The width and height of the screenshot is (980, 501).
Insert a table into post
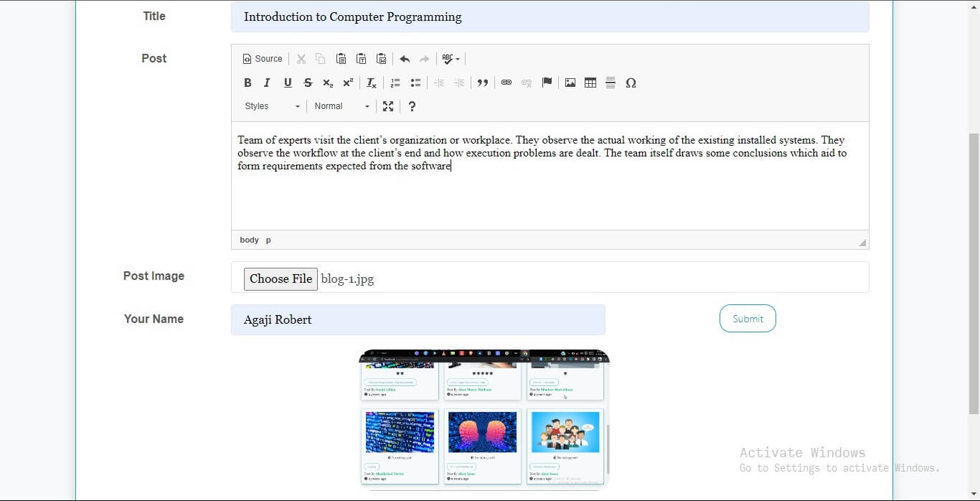[590, 83]
